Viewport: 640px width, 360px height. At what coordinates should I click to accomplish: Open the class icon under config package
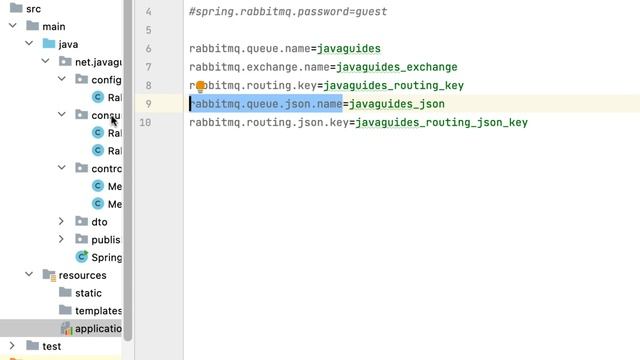pyautogui.click(x=98, y=97)
